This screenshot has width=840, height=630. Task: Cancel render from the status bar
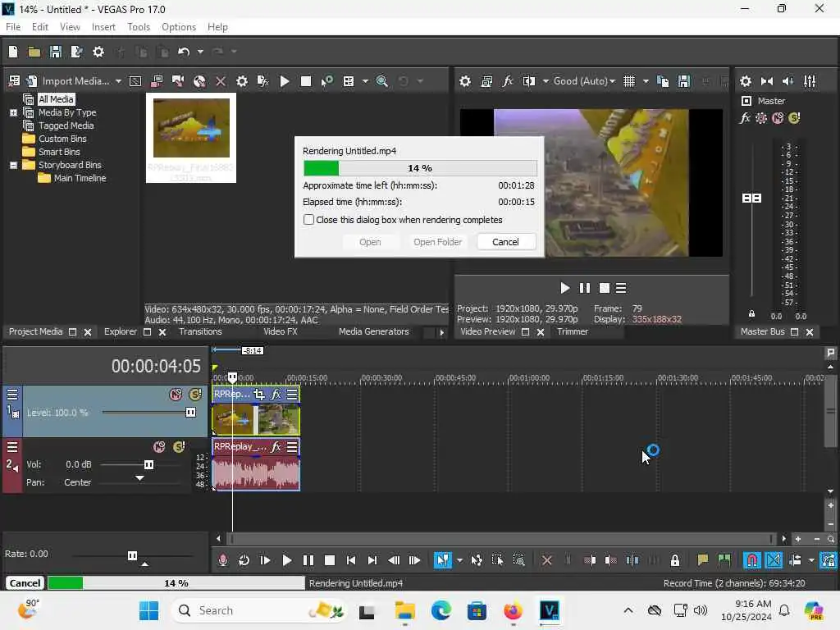pyautogui.click(x=25, y=583)
